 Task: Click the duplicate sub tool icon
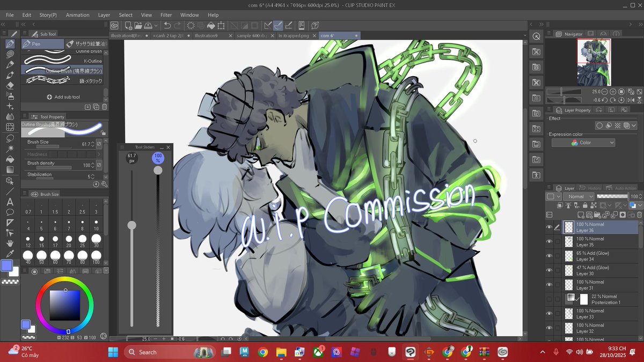[97, 107]
